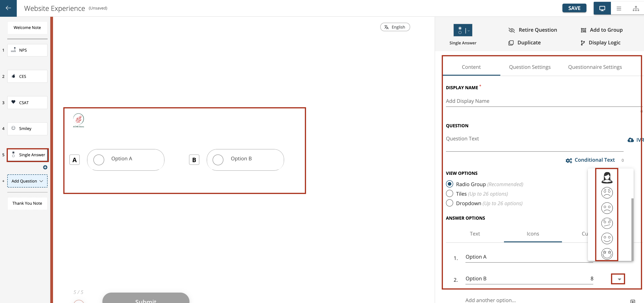Screen dimensions: 644x303
Task: Click the NPS question icon
Action: point(14,50)
